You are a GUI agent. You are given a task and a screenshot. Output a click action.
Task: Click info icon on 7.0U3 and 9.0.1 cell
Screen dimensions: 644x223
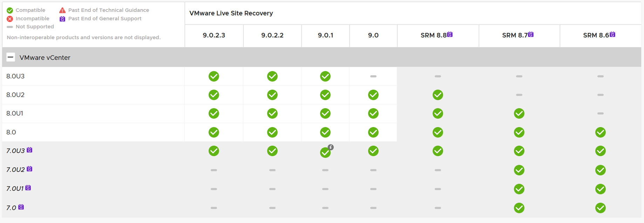pyautogui.click(x=331, y=147)
